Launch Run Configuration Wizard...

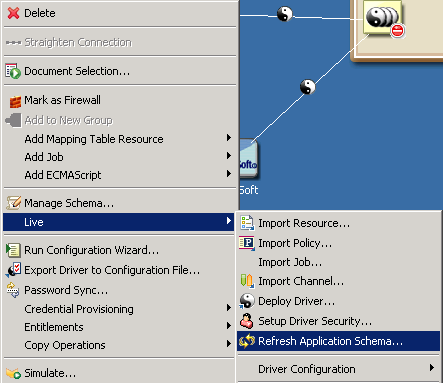coord(119,250)
